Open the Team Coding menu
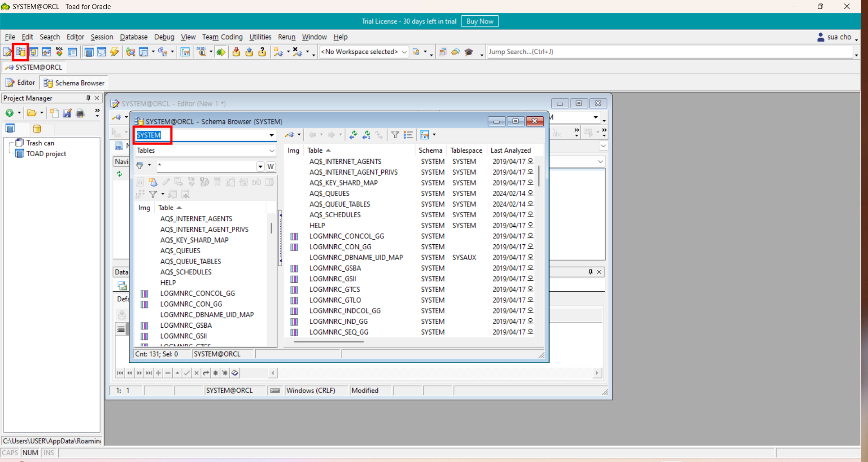Image resolution: width=868 pixels, height=462 pixels. coord(222,37)
